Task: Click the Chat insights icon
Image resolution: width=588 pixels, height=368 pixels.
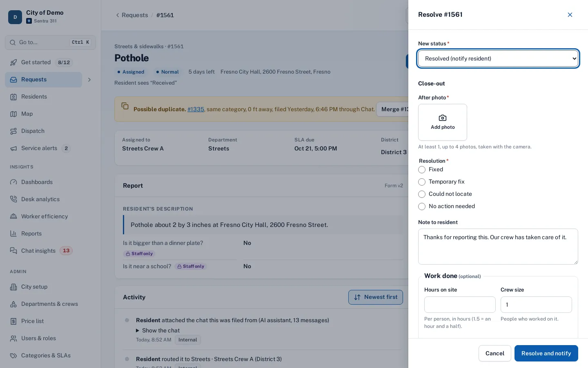Action: pos(13,251)
